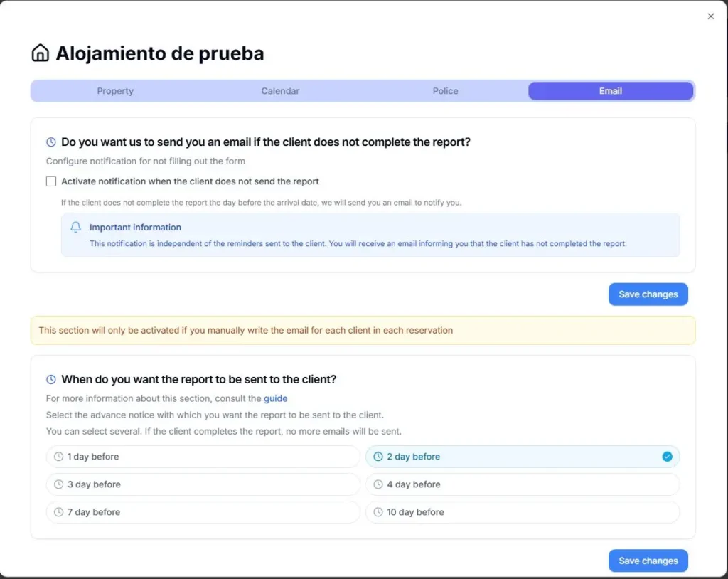
Task: Click the house icon beside Alojamiento de prueba
Action: (41, 52)
